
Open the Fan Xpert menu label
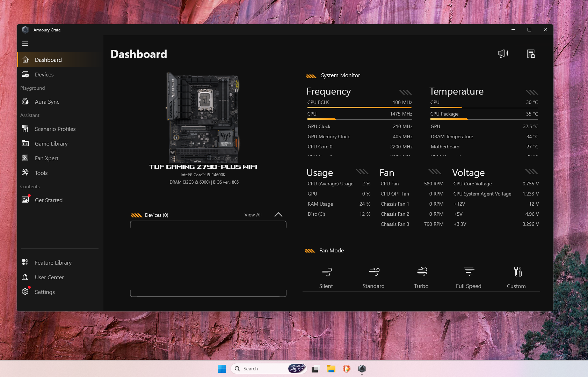click(46, 158)
